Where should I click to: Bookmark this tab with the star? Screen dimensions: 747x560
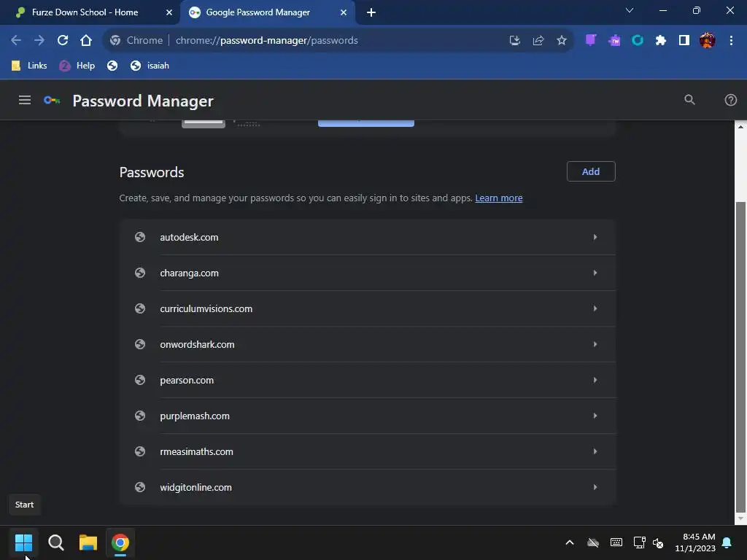pos(562,41)
